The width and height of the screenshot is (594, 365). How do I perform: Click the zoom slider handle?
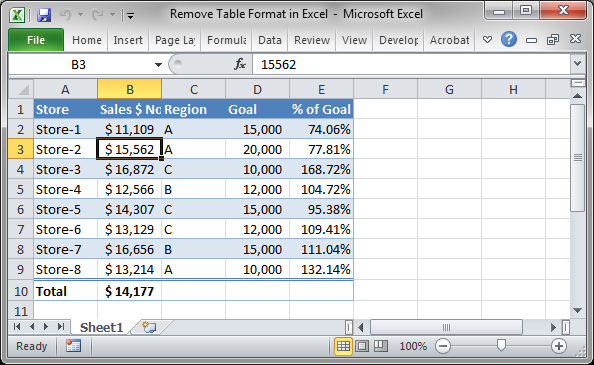[x=501, y=345]
